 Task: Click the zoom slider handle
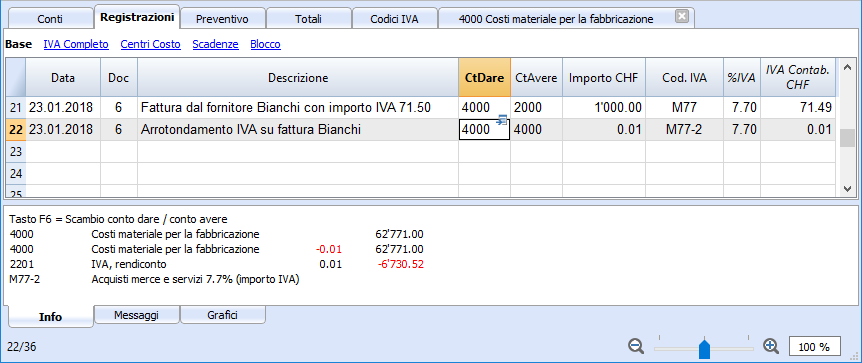704,349
